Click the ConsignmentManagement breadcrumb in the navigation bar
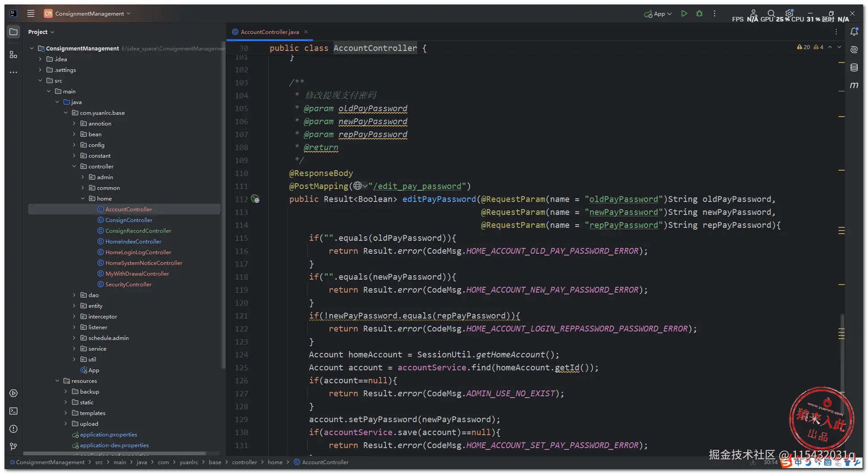Screen dimensions: 868x474 click(50, 462)
